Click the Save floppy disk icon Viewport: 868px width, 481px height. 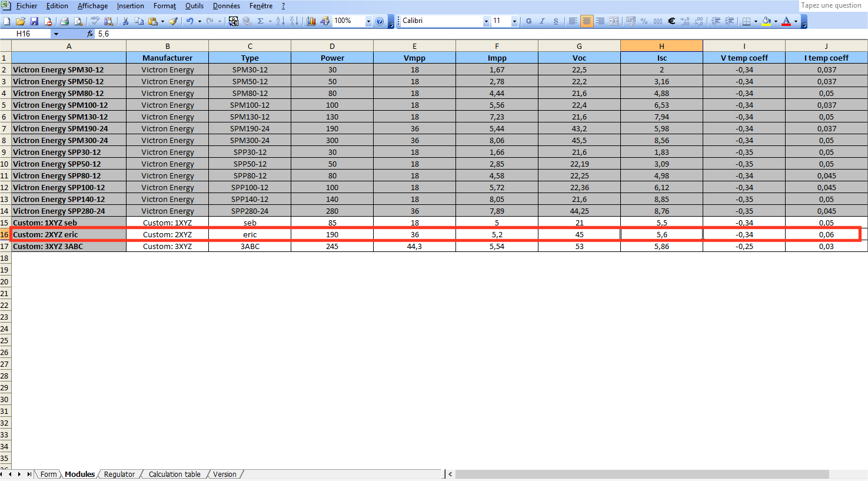pos(34,21)
